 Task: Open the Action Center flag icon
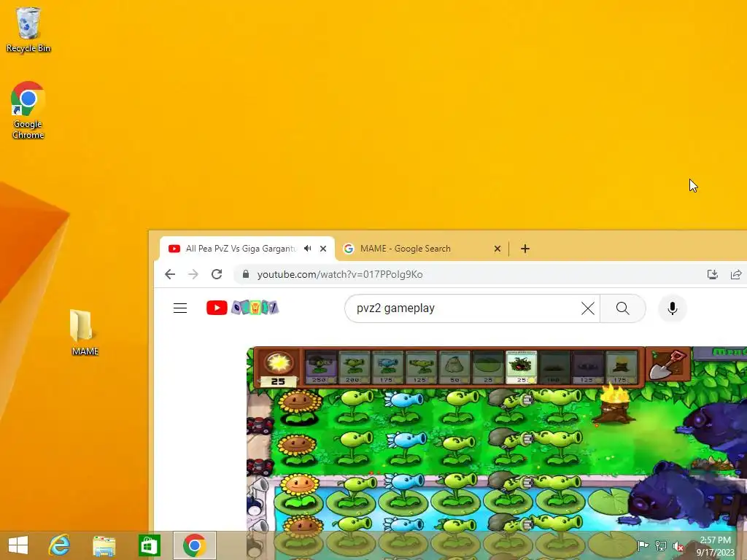(643, 545)
